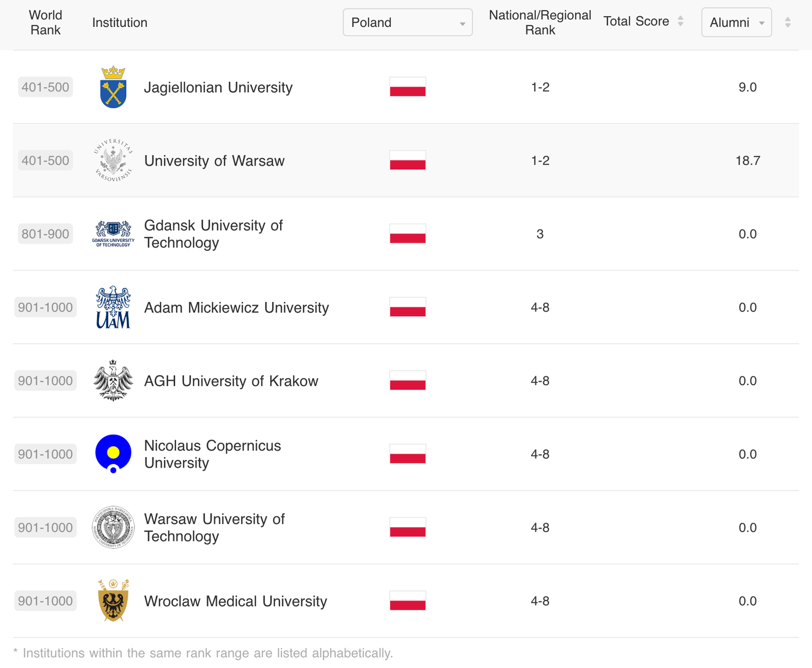
Task: Click the Warsaw University of Technology seal
Action: tap(113, 527)
